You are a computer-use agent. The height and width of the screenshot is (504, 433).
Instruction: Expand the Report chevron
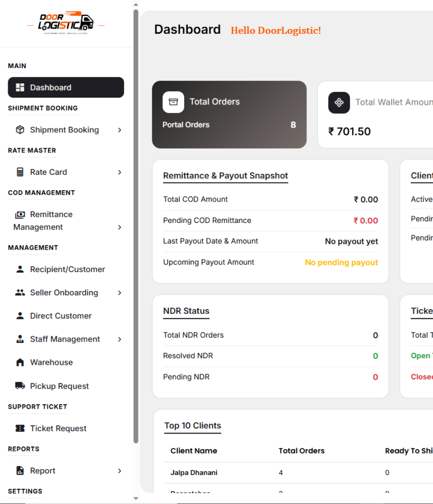click(x=119, y=471)
